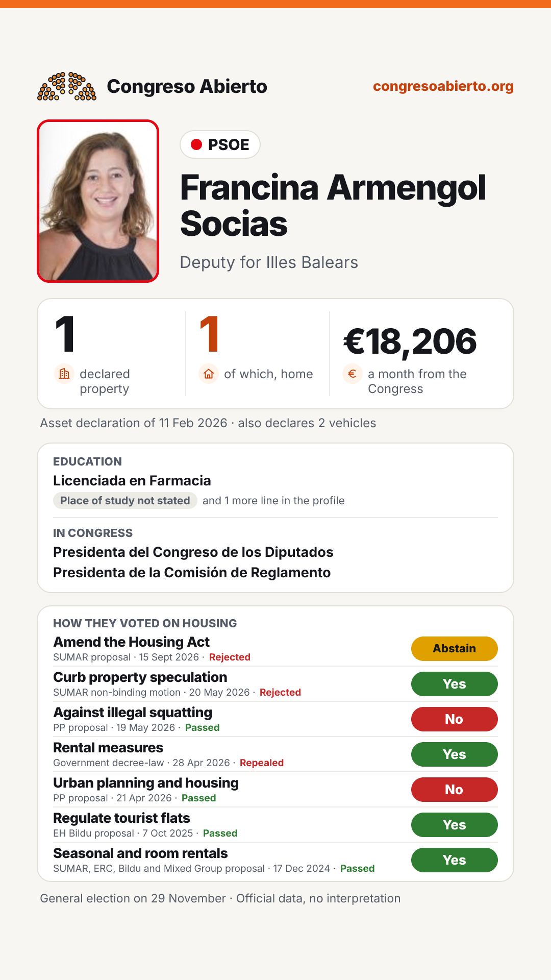
Task: Click the Yes badge for Regulate tourist flats
Action: click(455, 825)
